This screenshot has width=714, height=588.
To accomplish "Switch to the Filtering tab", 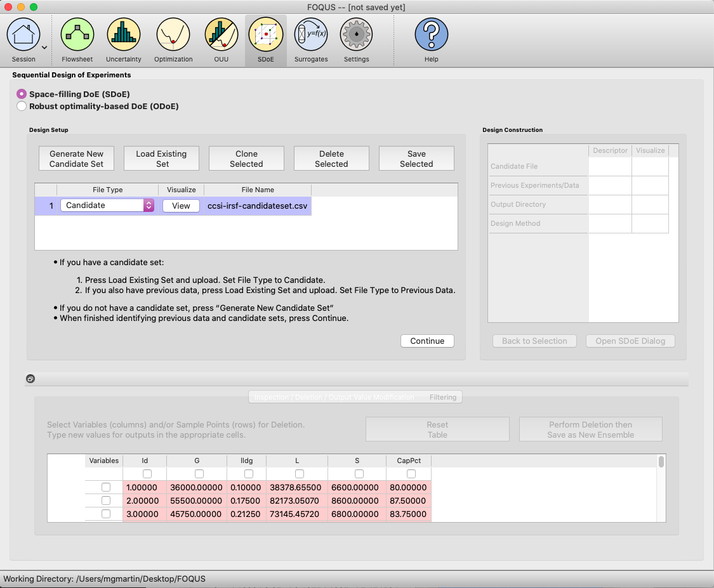I will (x=442, y=397).
